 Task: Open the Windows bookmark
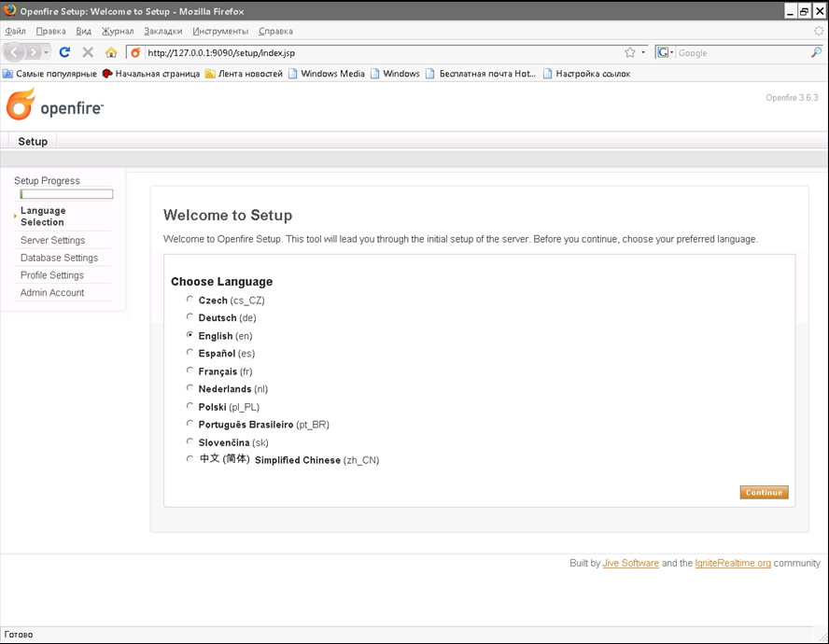pos(395,74)
